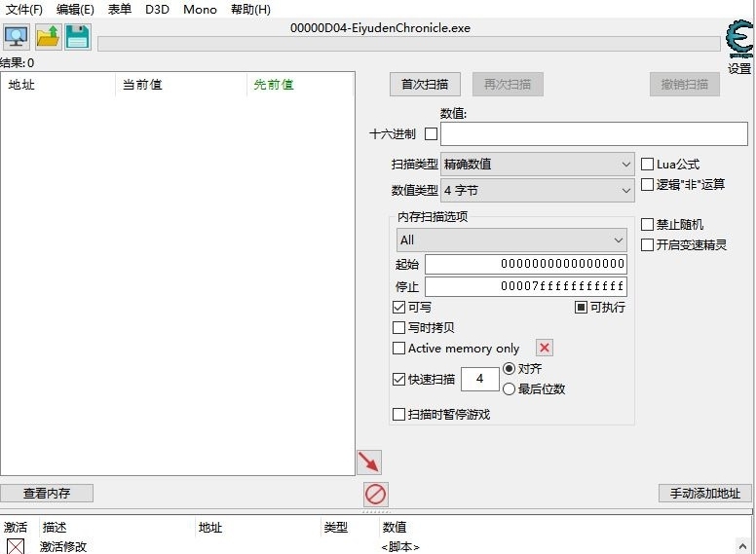
Task: Click the red clear list icon
Action: pos(375,494)
